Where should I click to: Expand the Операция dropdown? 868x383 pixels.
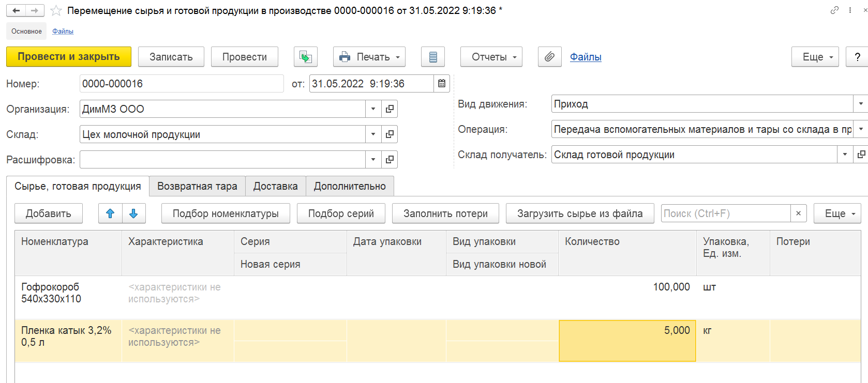[861, 129]
